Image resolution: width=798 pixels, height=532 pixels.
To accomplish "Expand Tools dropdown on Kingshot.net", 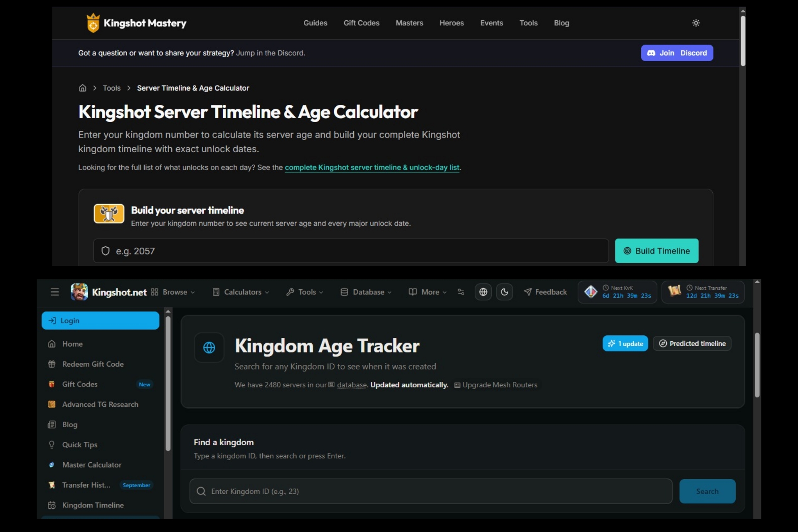I will [305, 292].
